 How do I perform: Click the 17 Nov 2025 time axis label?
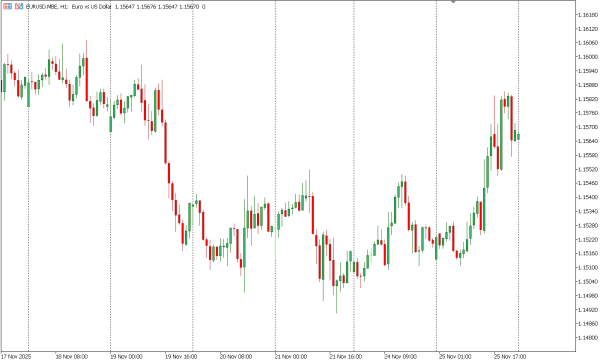[15, 356]
